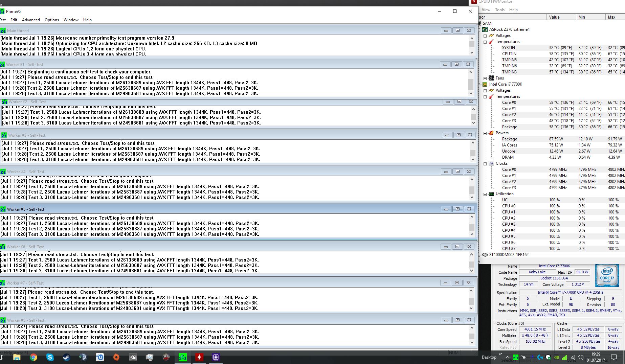Image resolution: width=625 pixels, height=364 pixels.
Task: Click the Main thread window icon
Action: (3, 30)
